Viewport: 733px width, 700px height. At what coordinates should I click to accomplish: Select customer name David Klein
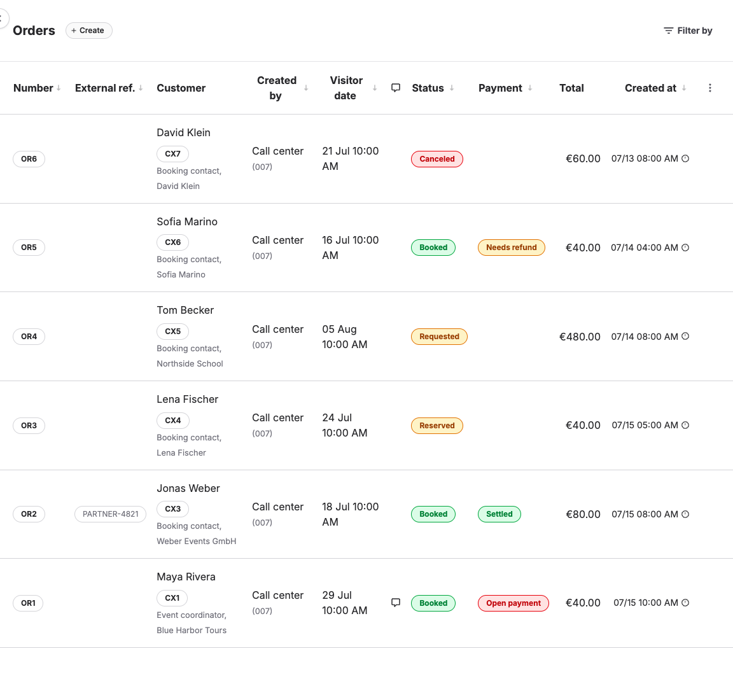point(183,133)
